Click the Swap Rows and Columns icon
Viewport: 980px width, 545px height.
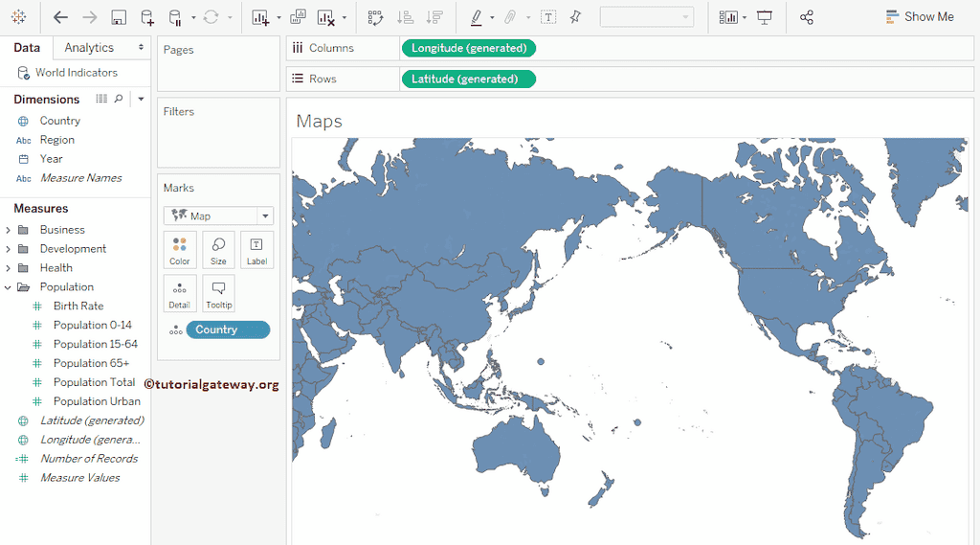(x=375, y=17)
